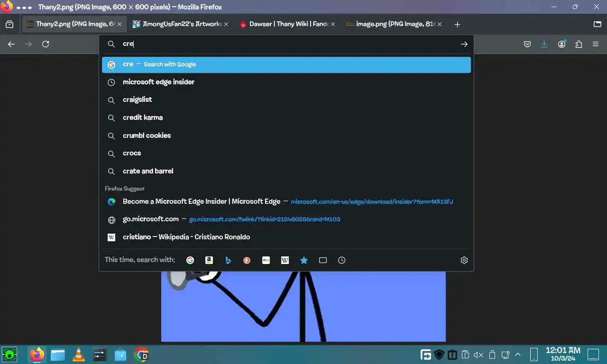Select 'cre — Search with Google' suggestion
The image size is (607, 364).
tap(286, 64)
